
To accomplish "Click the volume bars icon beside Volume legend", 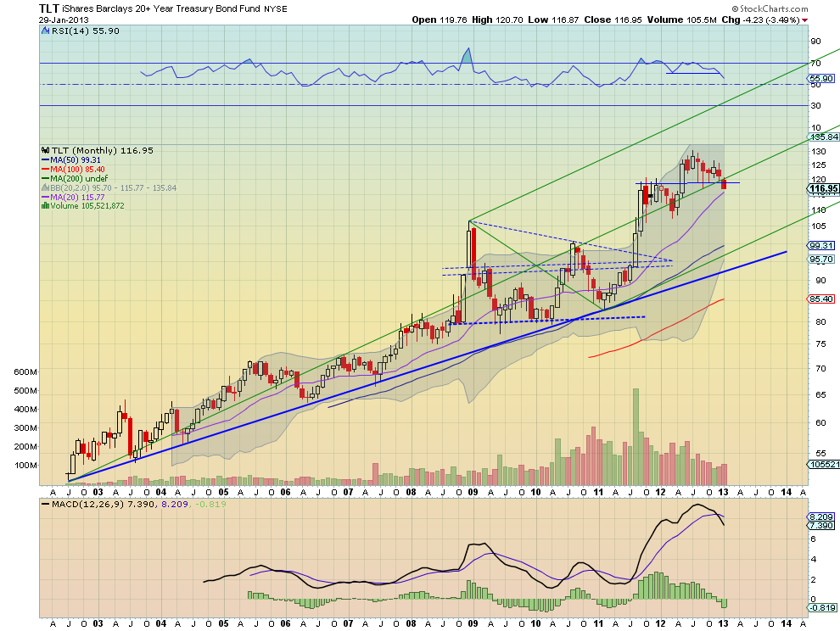I will pyautogui.click(x=46, y=206).
